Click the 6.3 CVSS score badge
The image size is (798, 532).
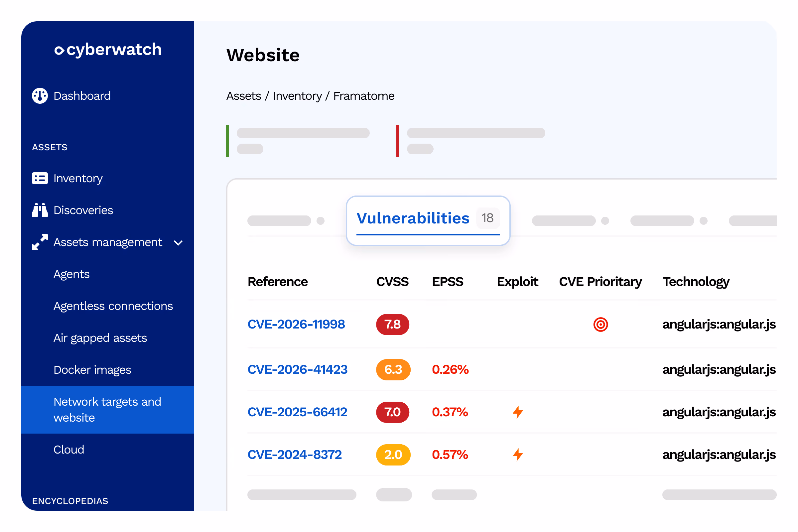point(393,369)
